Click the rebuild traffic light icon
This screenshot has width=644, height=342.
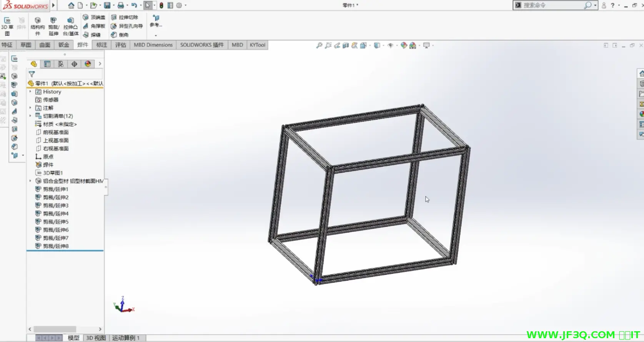coord(161,5)
